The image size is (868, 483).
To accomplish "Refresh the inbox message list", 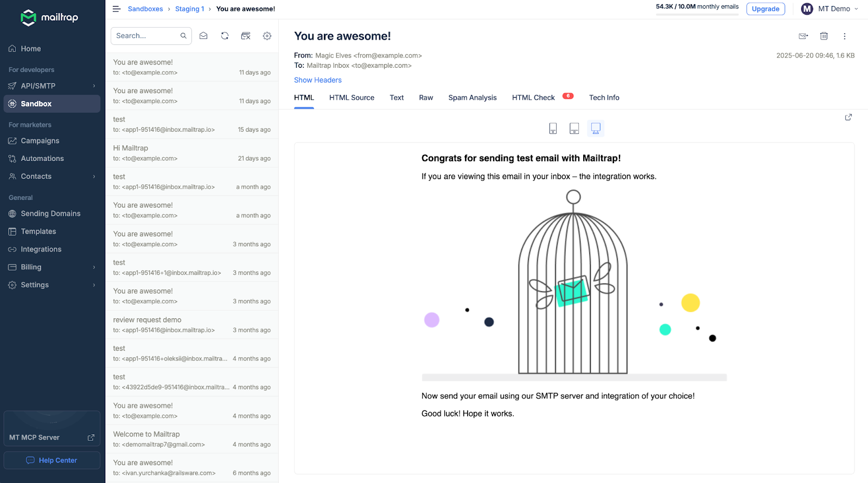I will pos(225,36).
